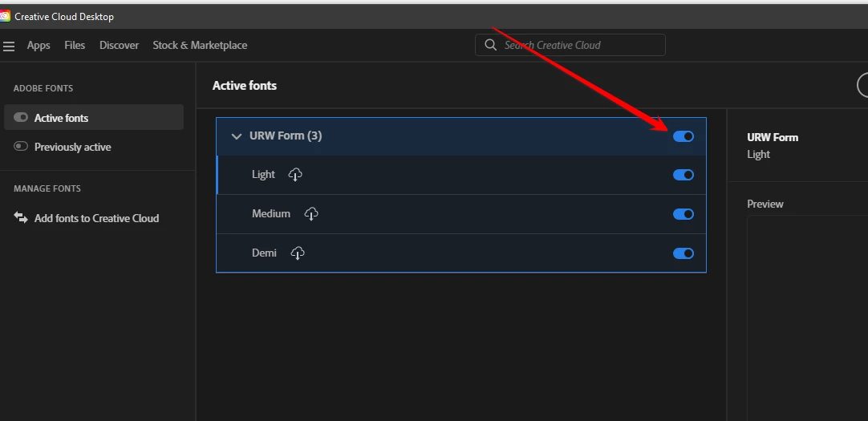Click the Creative Cloud Desktop window title
Image resolution: width=868 pixels, height=421 pixels.
[x=64, y=17]
